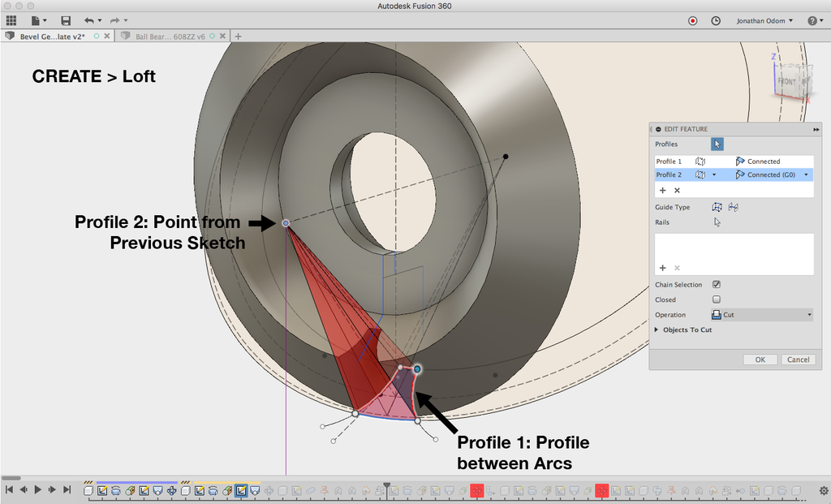Select the black sketch point at the dashed line's end
This screenshot has height=504, width=831.
pos(506,157)
